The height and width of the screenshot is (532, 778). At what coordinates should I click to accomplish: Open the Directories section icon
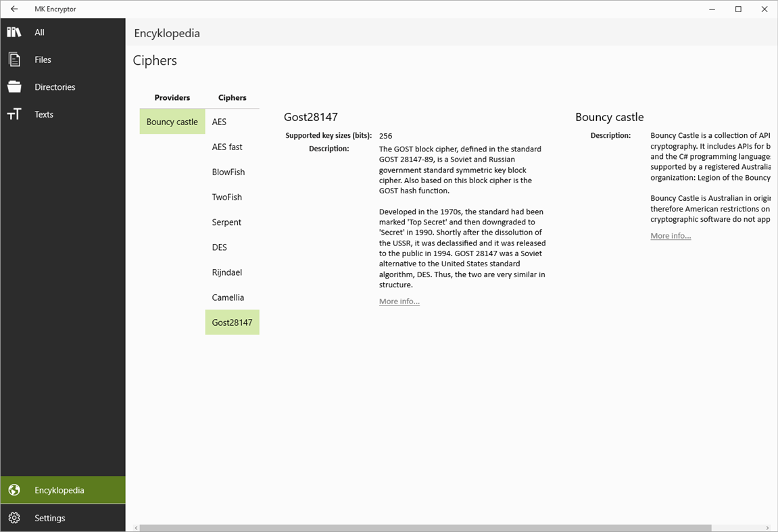pyautogui.click(x=14, y=87)
